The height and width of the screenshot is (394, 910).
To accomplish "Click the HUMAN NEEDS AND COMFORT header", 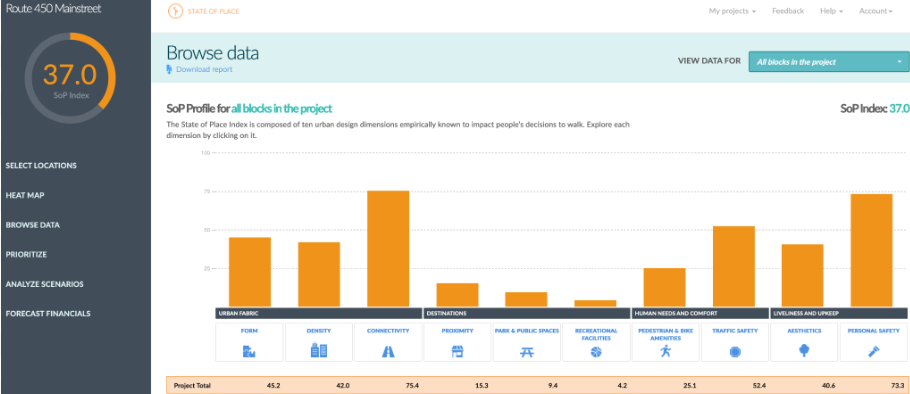I will coord(700,313).
